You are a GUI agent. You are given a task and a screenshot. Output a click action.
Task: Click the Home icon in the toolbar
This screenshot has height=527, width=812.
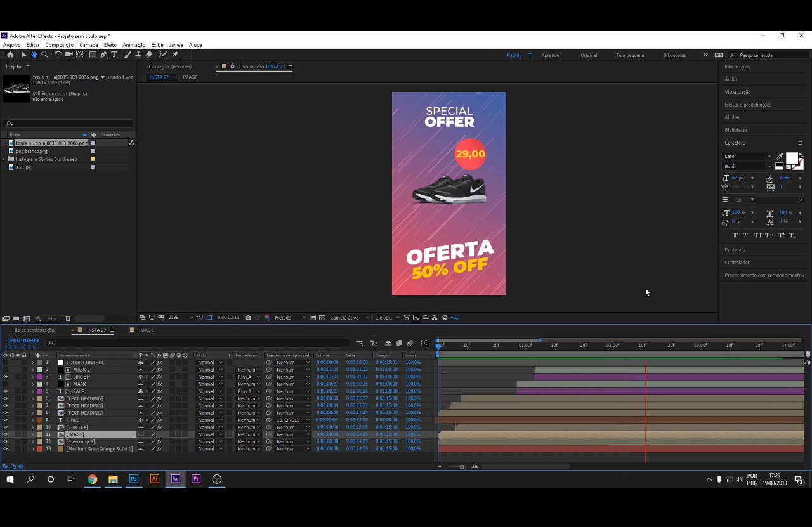(10, 55)
